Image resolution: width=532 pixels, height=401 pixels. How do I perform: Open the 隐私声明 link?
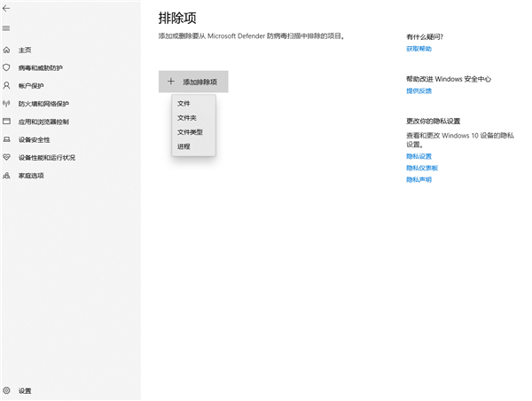coord(419,179)
